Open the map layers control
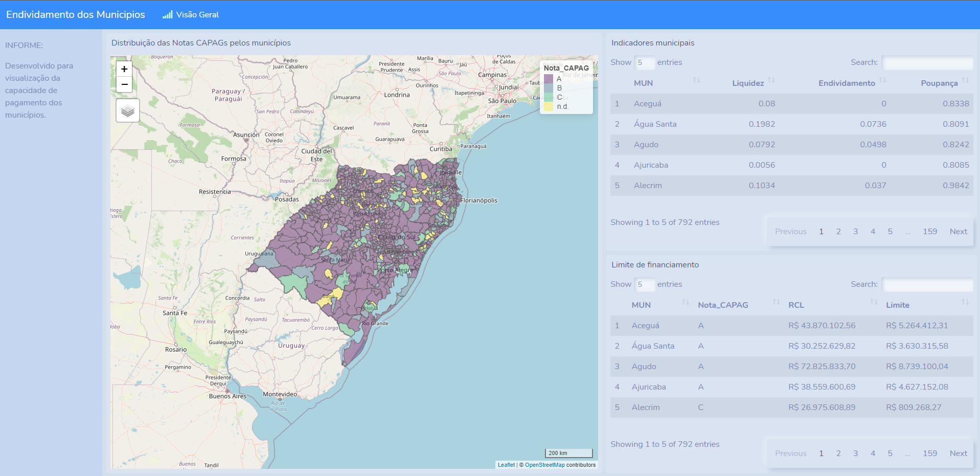The height and width of the screenshot is (476, 980). click(x=127, y=110)
